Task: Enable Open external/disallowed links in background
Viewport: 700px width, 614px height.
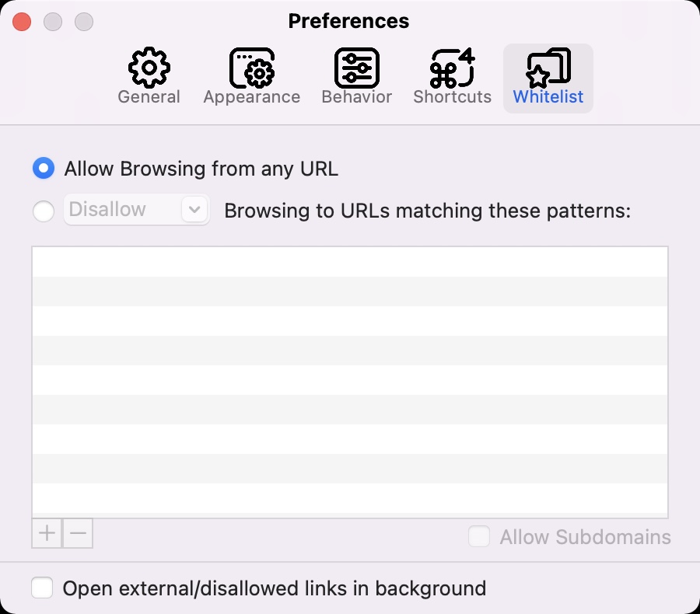Action: [x=42, y=588]
